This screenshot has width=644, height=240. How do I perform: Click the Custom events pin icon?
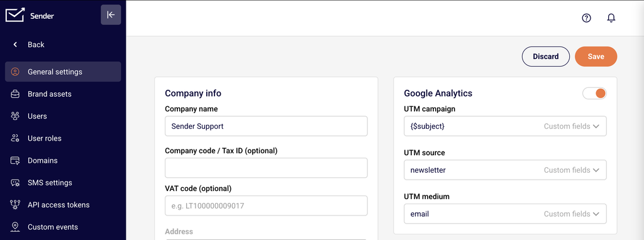point(15,227)
